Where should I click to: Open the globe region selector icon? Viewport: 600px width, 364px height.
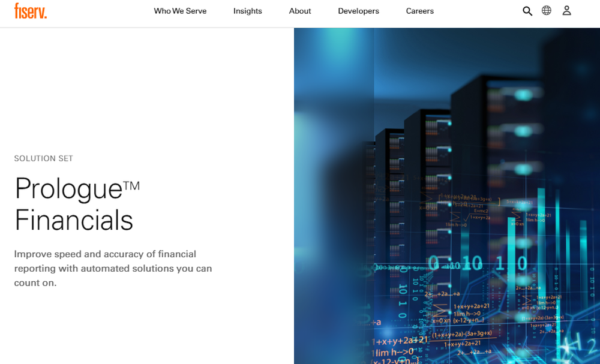click(x=547, y=11)
